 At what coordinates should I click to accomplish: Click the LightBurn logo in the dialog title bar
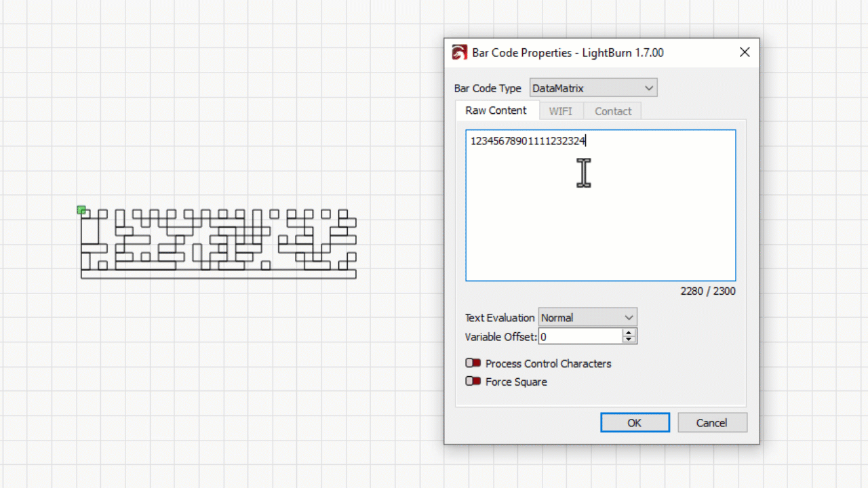click(459, 52)
